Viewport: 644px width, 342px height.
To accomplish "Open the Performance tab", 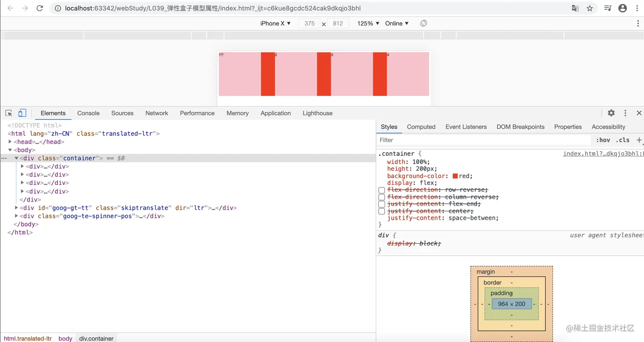I will 197,113.
